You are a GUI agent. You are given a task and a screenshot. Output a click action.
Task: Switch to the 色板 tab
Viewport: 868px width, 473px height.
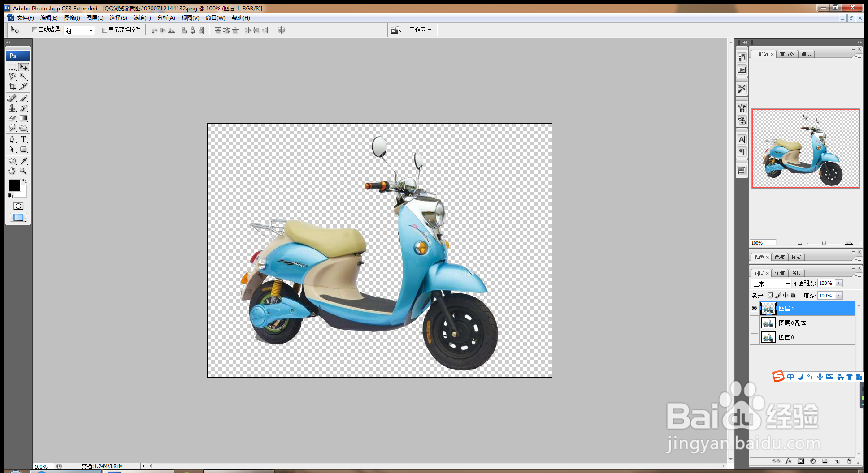coord(780,257)
